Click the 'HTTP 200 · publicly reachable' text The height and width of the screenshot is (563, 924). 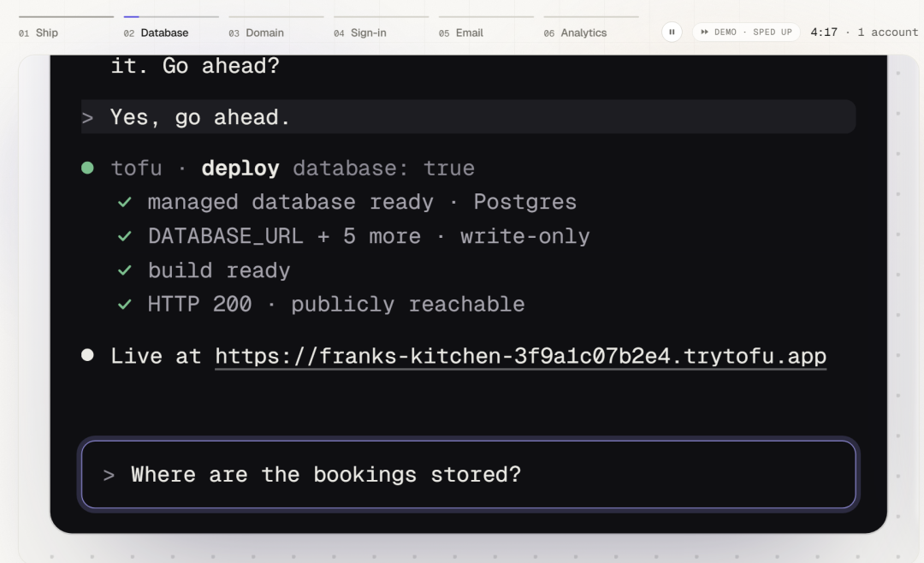336,305
